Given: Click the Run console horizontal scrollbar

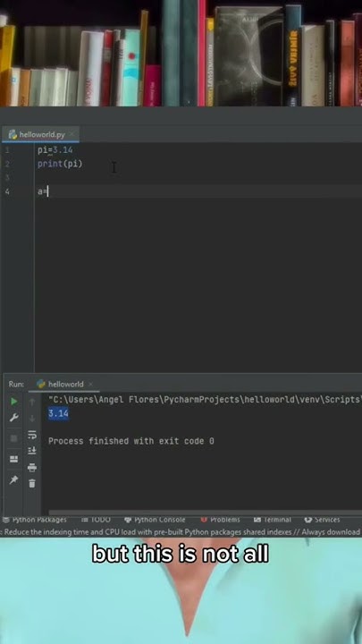Looking at the screenshot, I should 206,513.
